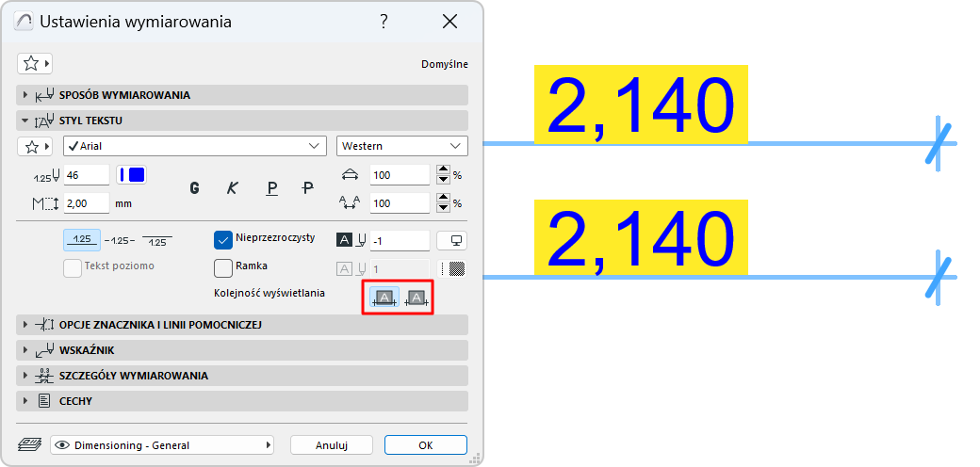Click the Domyślne label
This screenshot has width=980, height=467.
446,64
